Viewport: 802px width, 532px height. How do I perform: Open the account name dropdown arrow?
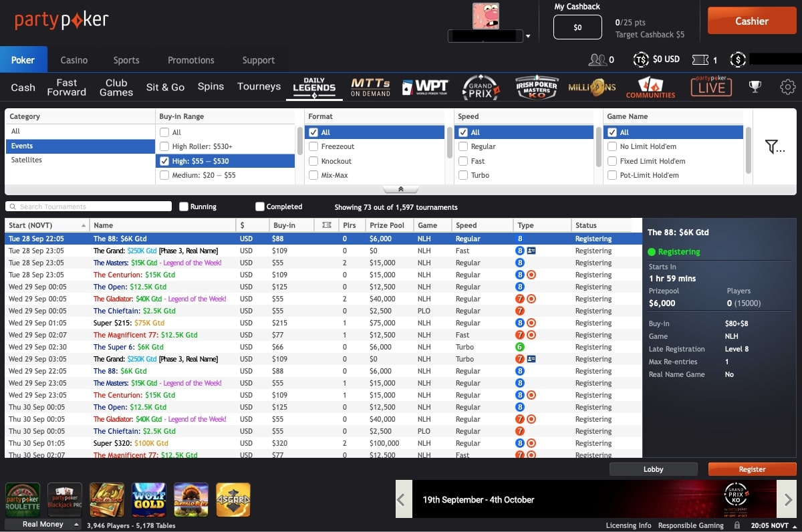pyautogui.click(x=528, y=36)
